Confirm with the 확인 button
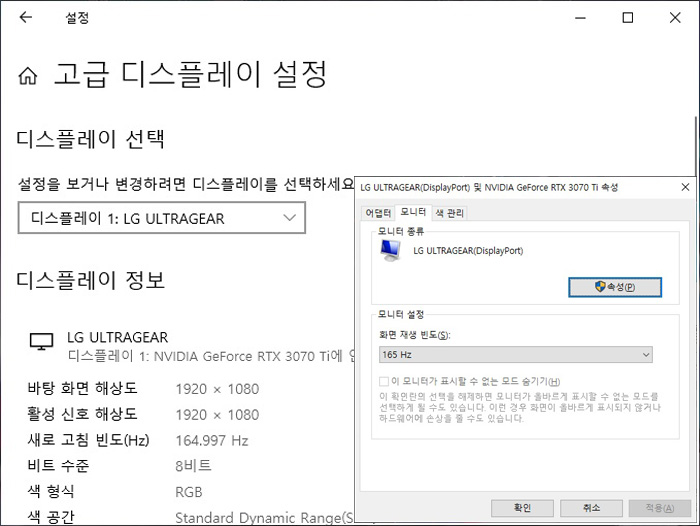 (x=522, y=508)
